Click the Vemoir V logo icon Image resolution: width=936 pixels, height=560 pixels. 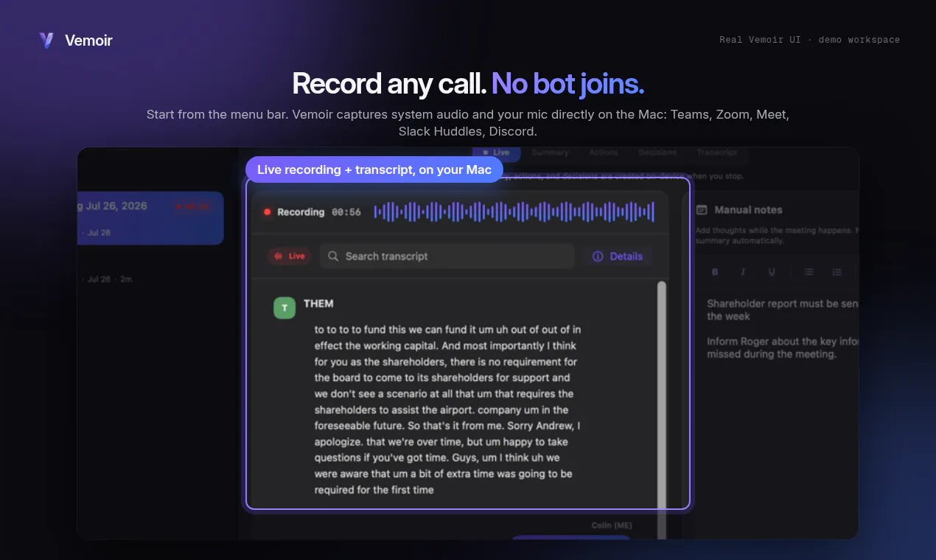coord(46,41)
